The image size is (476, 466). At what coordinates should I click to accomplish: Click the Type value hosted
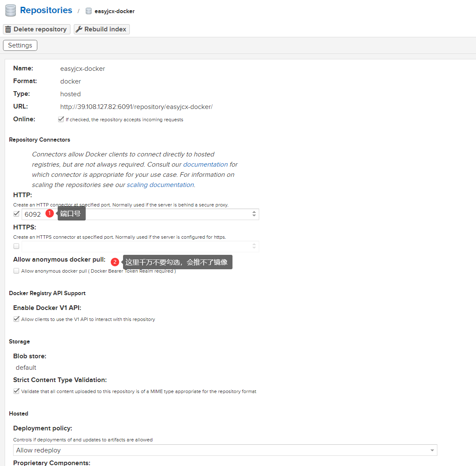pos(70,94)
